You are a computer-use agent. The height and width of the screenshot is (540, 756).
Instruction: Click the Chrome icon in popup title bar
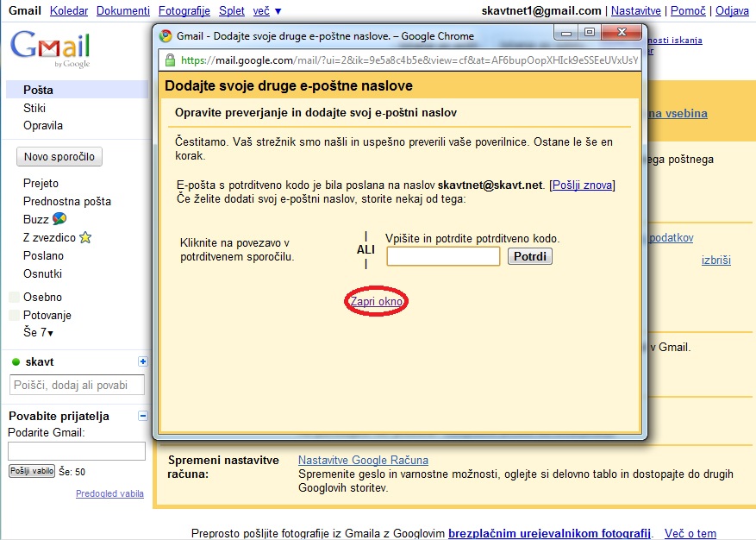[x=166, y=35]
